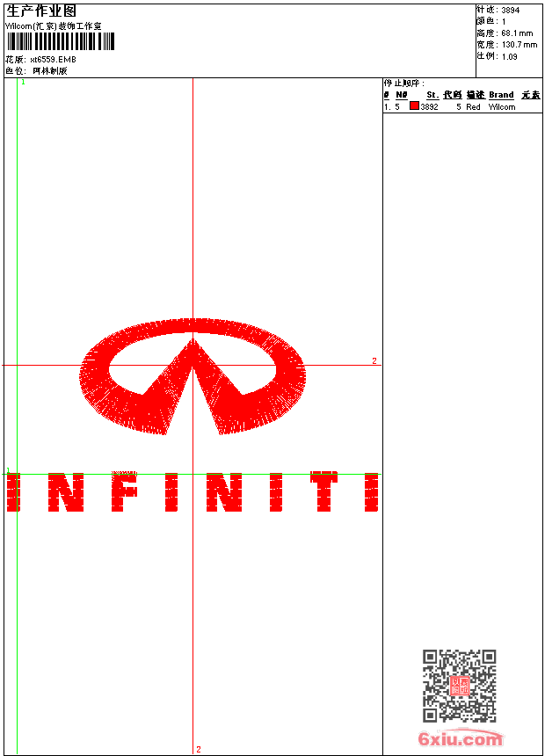
Task: Click the 停止顺序 heading
Action: click(x=404, y=84)
